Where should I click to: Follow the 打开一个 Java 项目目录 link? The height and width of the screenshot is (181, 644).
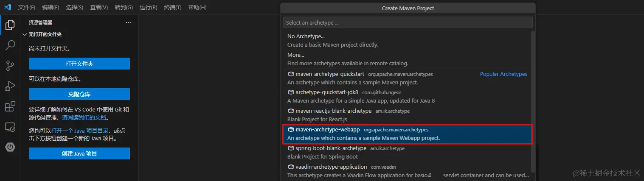[x=80, y=131]
